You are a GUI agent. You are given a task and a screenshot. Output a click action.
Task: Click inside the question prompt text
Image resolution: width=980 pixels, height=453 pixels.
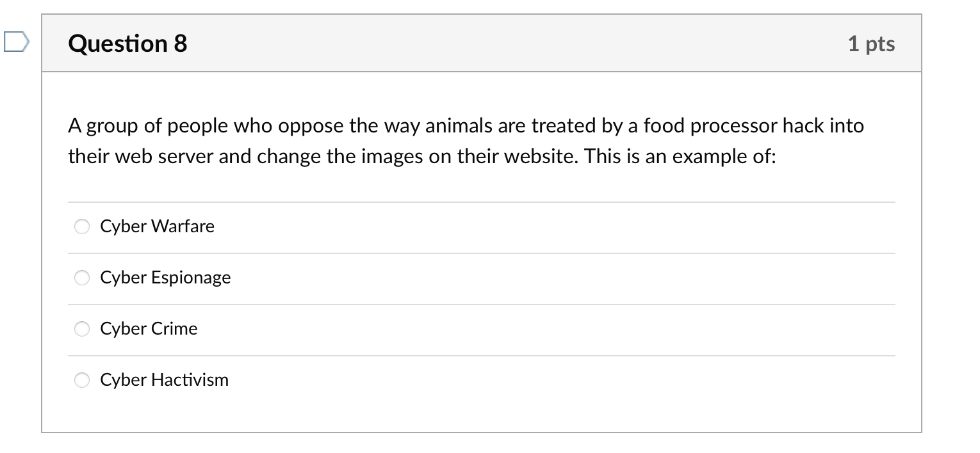pos(448,141)
